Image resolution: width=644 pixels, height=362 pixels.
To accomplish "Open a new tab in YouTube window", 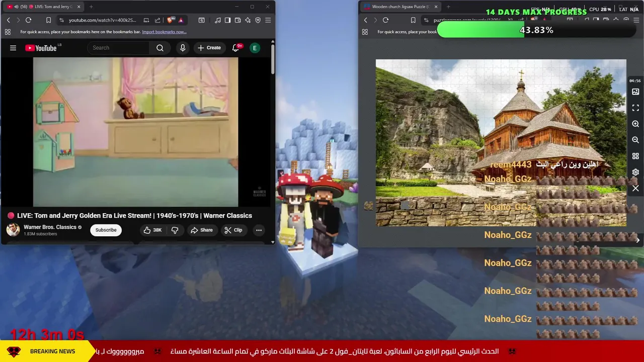I will click(x=91, y=7).
